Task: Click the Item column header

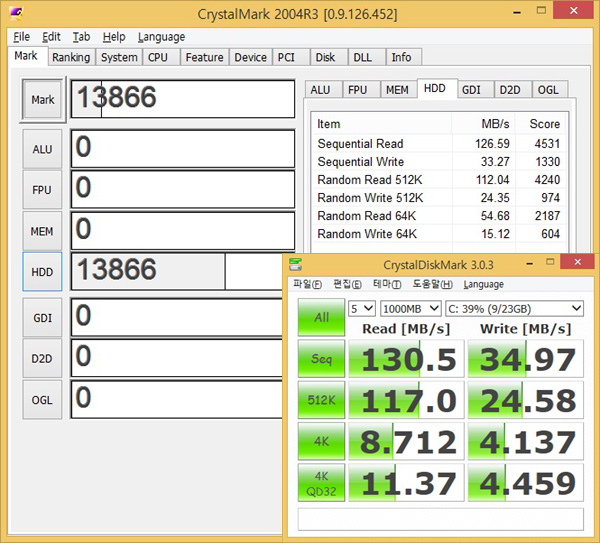Action: point(382,124)
